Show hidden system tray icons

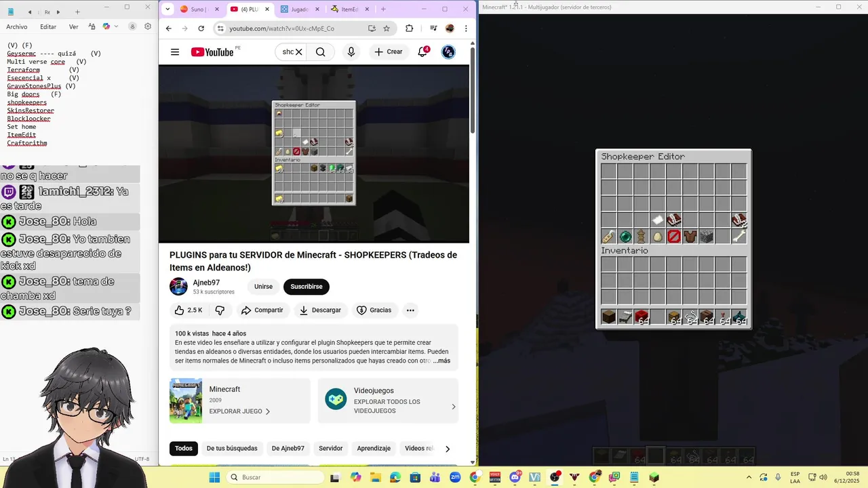pyautogui.click(x=749, y=477)
